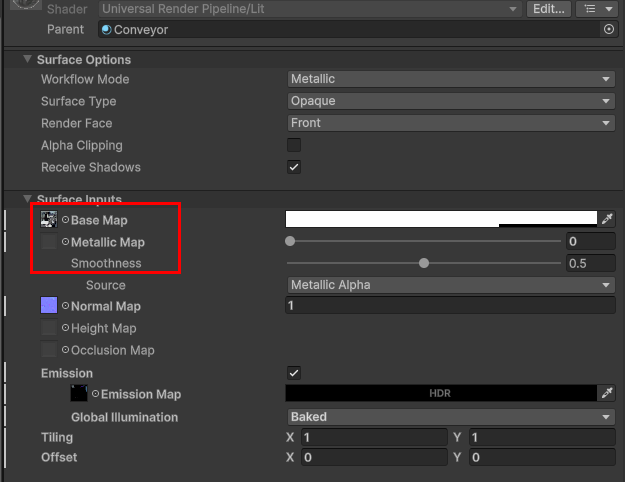Click the Surface Type label
Screen dimensions: 625x482
click(79, 101)
